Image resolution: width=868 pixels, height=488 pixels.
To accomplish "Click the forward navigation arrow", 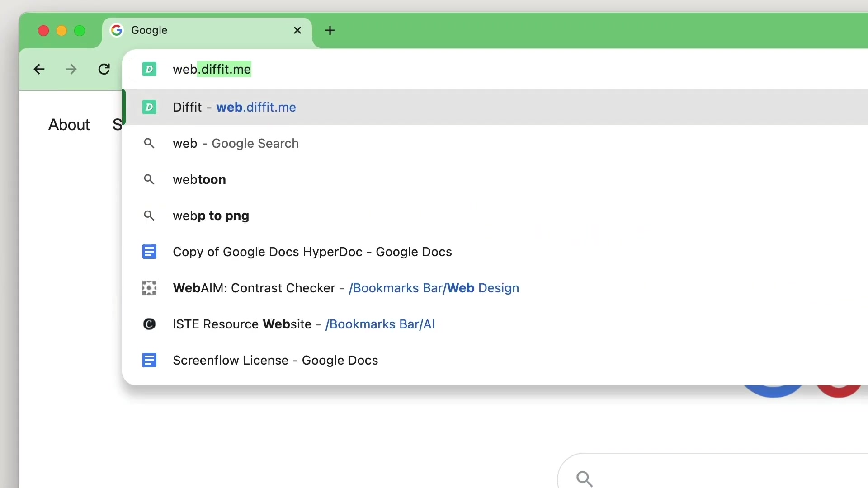I will click(71, 69).
